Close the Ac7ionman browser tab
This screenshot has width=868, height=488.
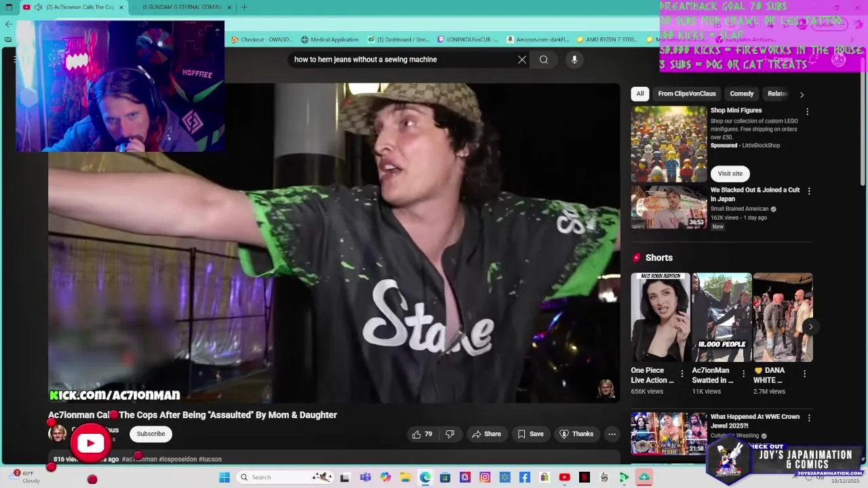click(121, 7)
